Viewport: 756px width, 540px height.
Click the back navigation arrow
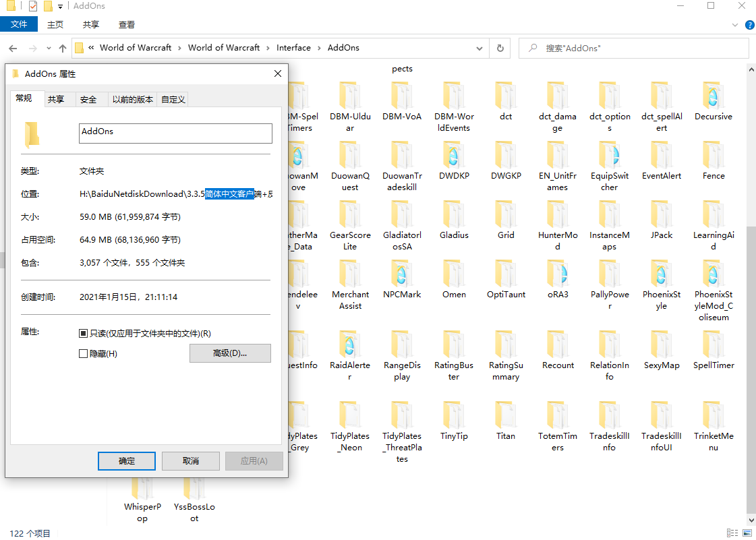[x=13, y=48]
